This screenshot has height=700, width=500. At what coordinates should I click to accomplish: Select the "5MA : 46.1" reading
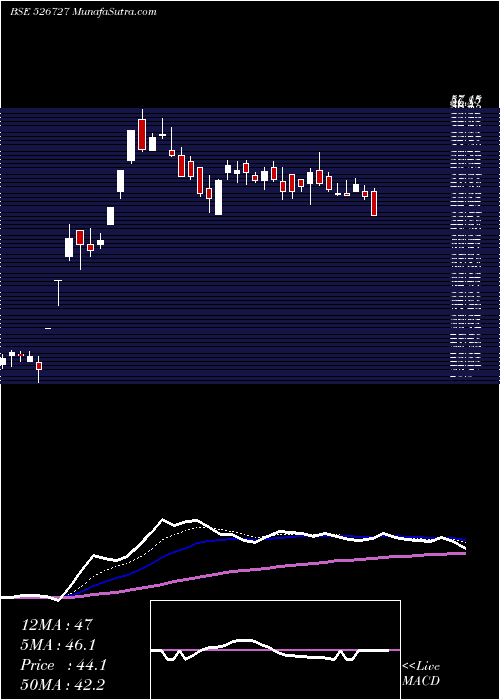pos(58,645)
